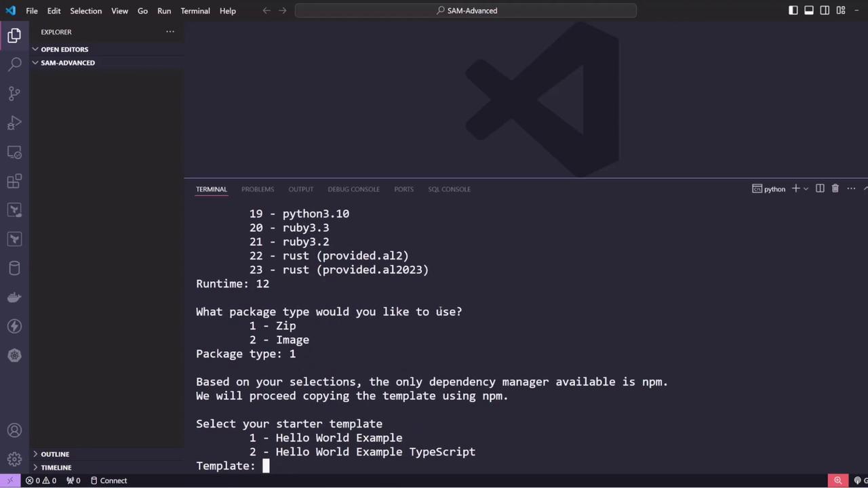
Task: Click the "2 - Image" terminal line
Action: pyautogui.click(x=279, y=340)
